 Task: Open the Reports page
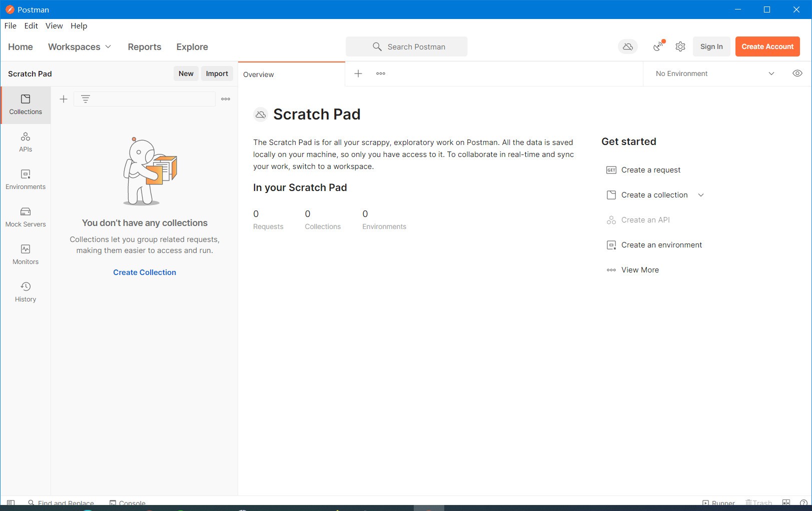pyautogui.click(x=145, y=46)
